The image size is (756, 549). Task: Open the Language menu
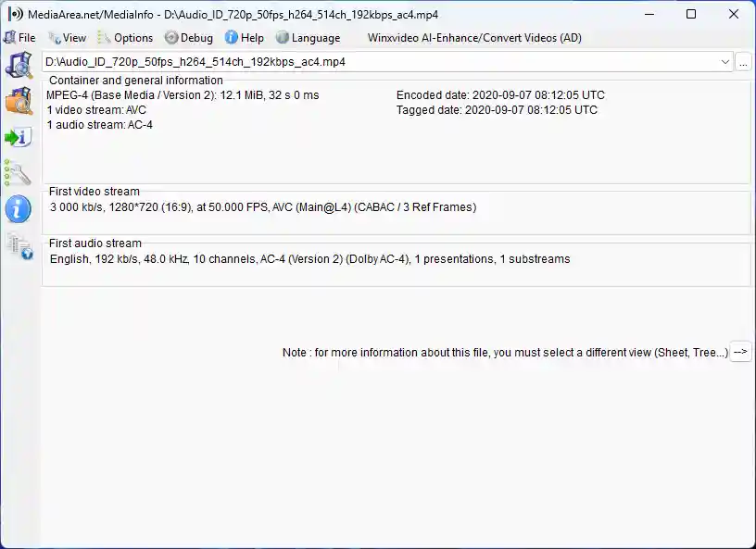[x=309, y=38]
